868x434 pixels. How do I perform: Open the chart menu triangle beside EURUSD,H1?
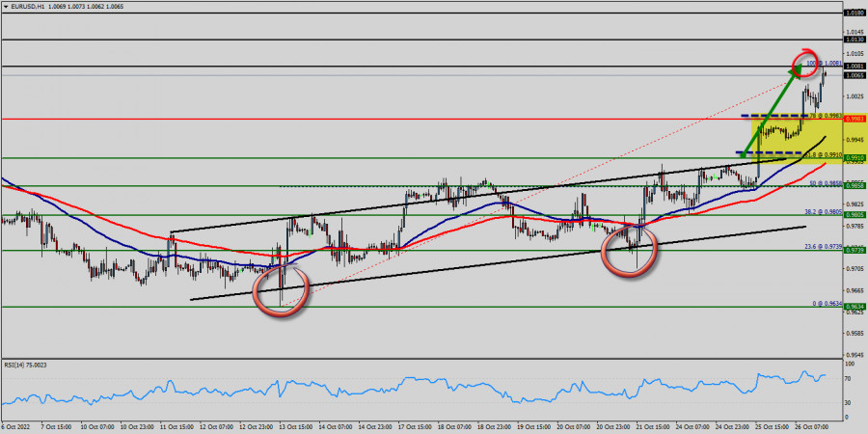coord(6,7)
